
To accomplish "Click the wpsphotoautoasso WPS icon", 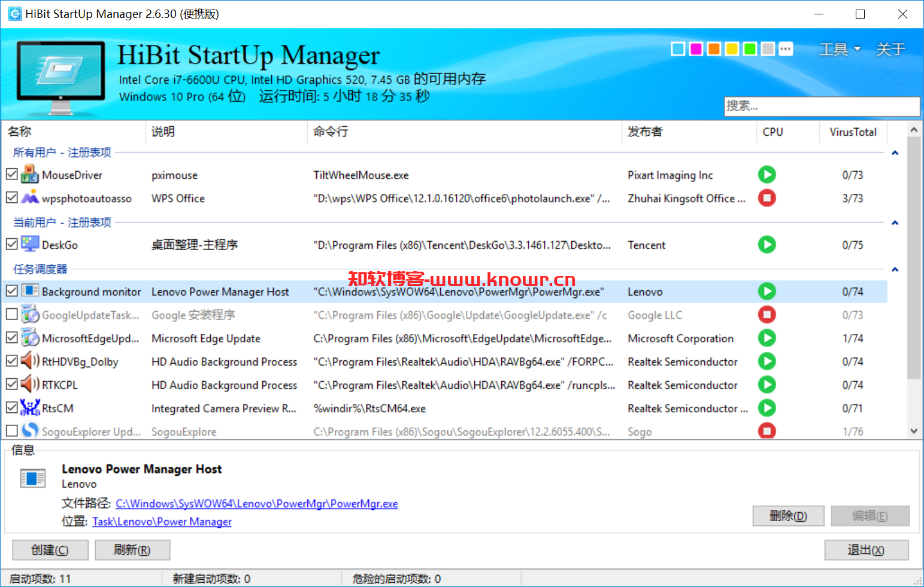I will tap(30, 197).
